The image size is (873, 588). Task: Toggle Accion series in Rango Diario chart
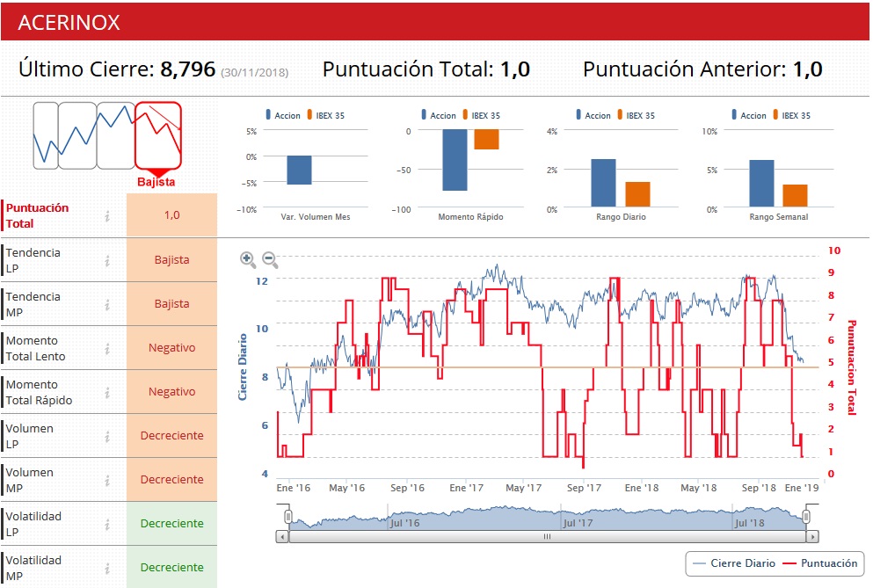pos(593,115)
